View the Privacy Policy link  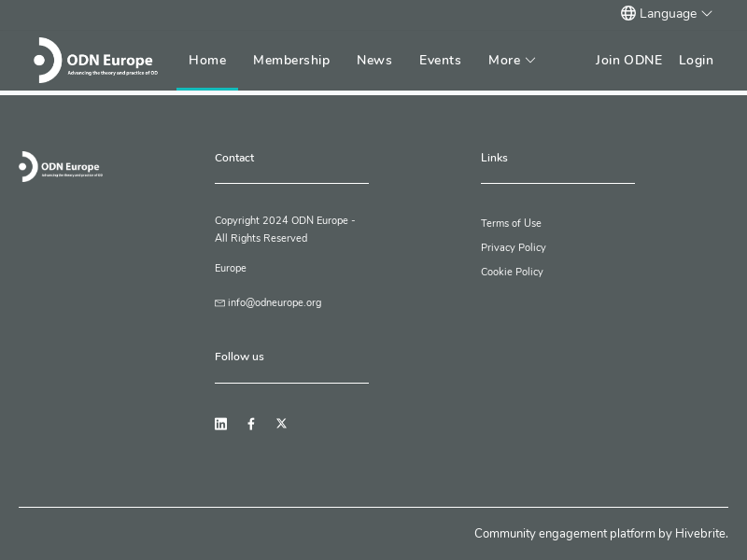(513, 247)
